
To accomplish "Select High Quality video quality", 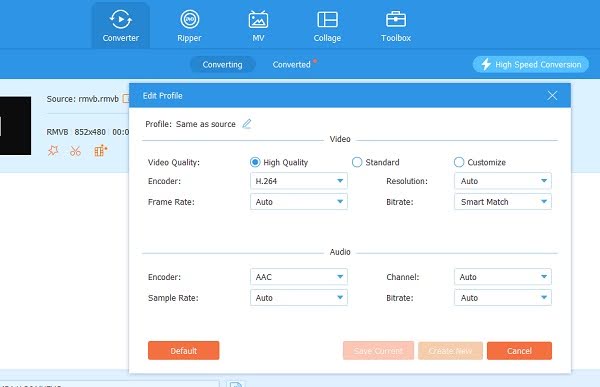I will click(279, 162).
